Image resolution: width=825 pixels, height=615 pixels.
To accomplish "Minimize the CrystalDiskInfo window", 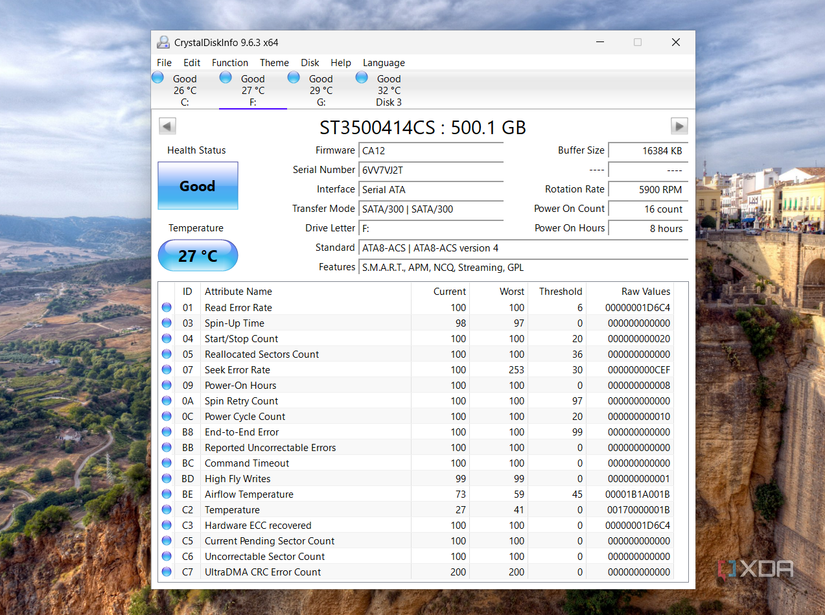I will [x=600, y=42].
